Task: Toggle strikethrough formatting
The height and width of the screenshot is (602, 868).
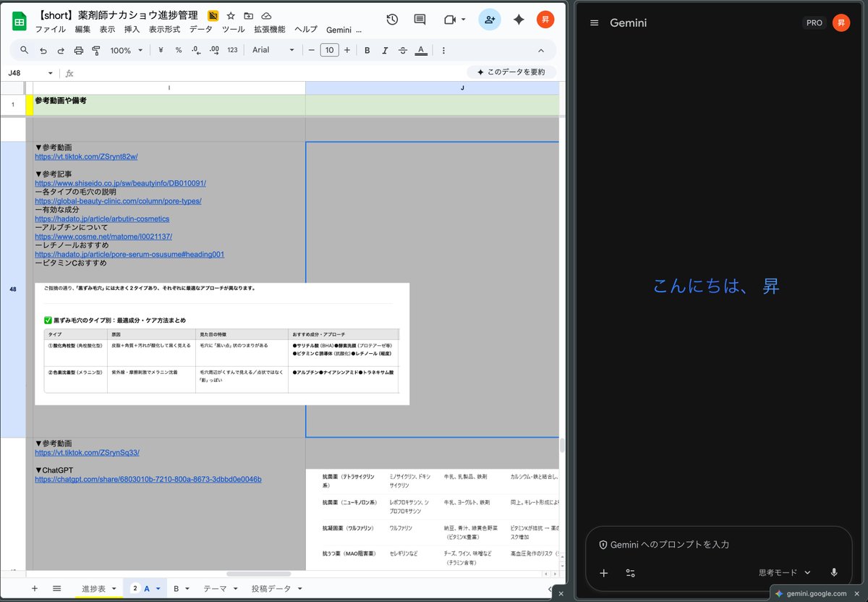Action: (x=403, y=50)
